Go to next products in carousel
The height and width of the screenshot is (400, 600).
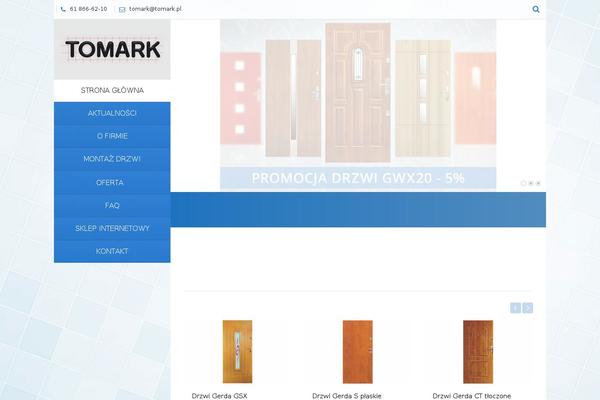tap(528, 308)
